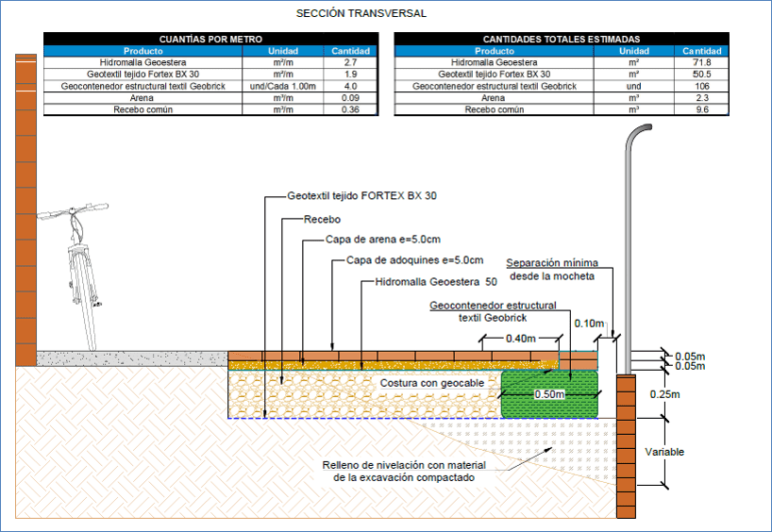Click total quantity '71.8'
Viewport: 772px width, 532px height.
point(701,62)
